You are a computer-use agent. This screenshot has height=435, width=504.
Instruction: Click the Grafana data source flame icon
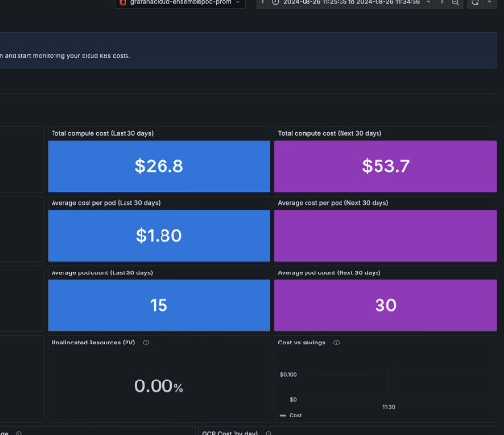123,3
